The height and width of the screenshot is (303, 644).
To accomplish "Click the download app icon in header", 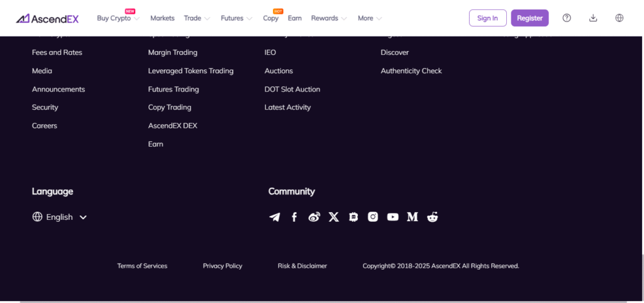I will 593,18.
